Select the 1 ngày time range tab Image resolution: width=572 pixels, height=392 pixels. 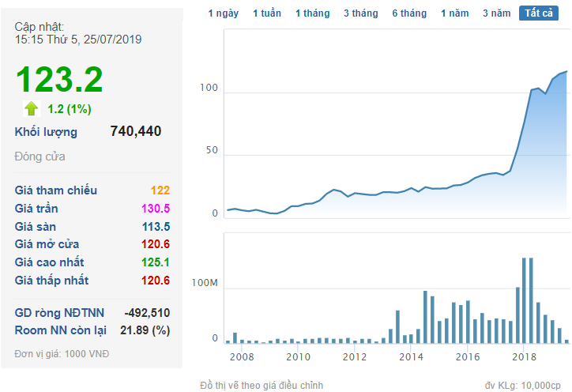pyautogui.click(x=222, y=13)
